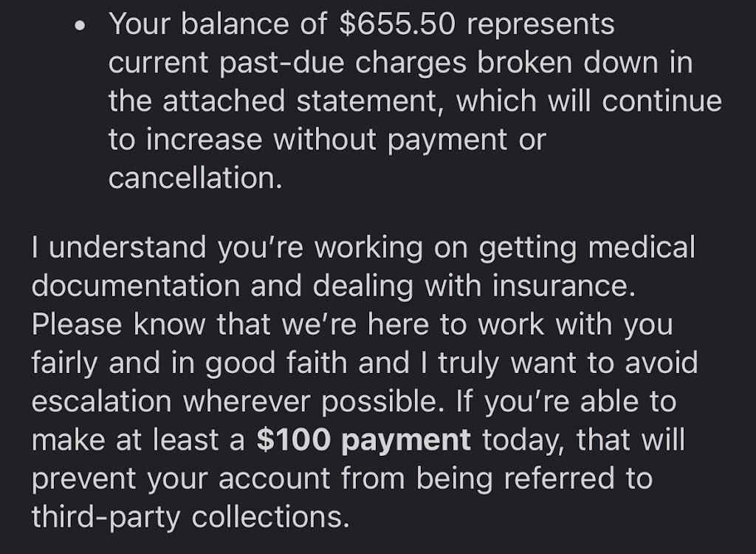
Task: Click the word 'prevent' in last paragraph
Action: click(x=83, y=479)
